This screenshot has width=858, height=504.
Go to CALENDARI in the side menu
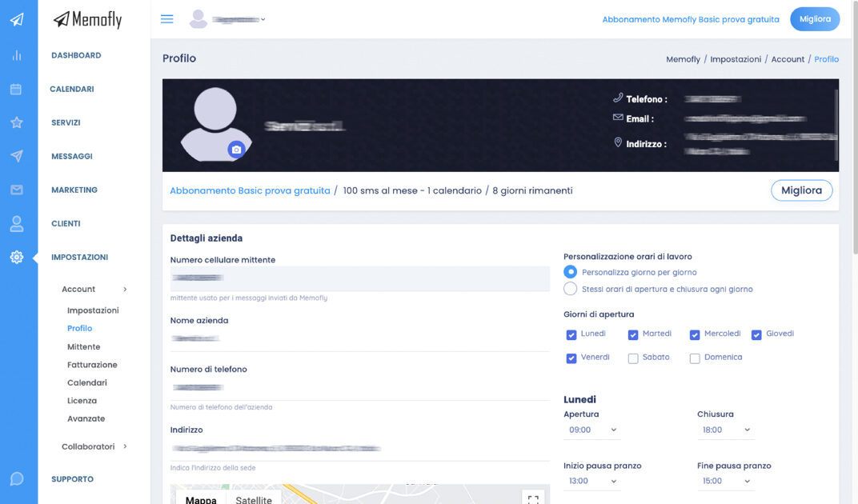point(72,89)
